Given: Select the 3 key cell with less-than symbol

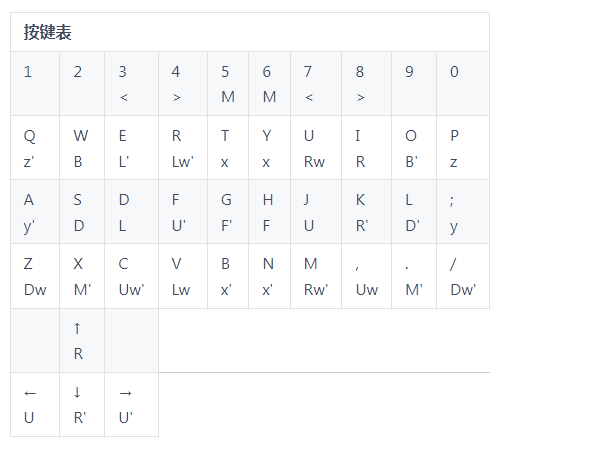Looking at the screenshot, I should (x=132, y=83).
